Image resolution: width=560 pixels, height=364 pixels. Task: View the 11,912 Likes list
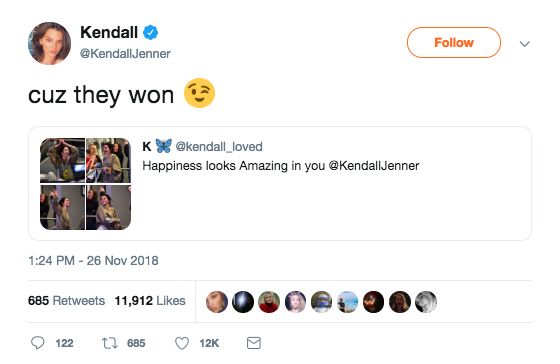[x=150, y=300]
